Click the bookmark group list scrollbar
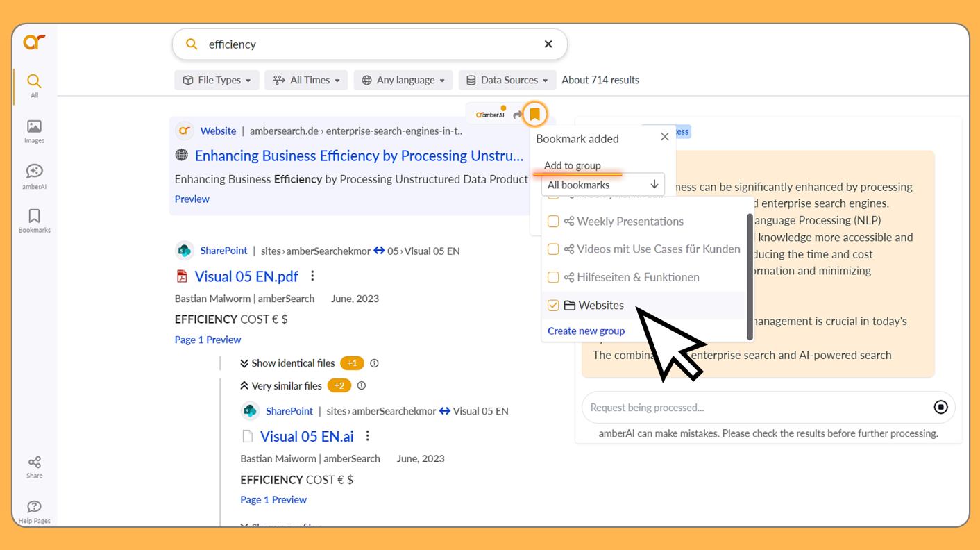Image resolution: width=980 pixels, height=550 pixels. pyautogui.click(x=750, y=276)
